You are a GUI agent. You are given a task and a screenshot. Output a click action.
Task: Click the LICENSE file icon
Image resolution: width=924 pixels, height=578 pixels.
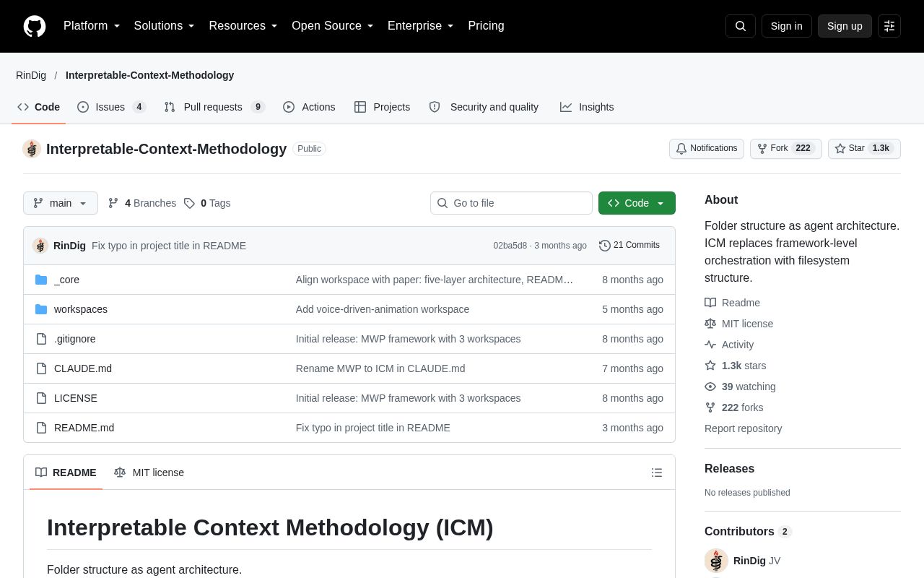pos(41,398)
